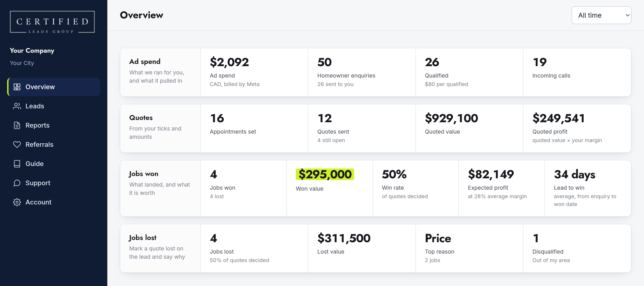Click 'at 28% average margin' subtext

tap(497, 196)
